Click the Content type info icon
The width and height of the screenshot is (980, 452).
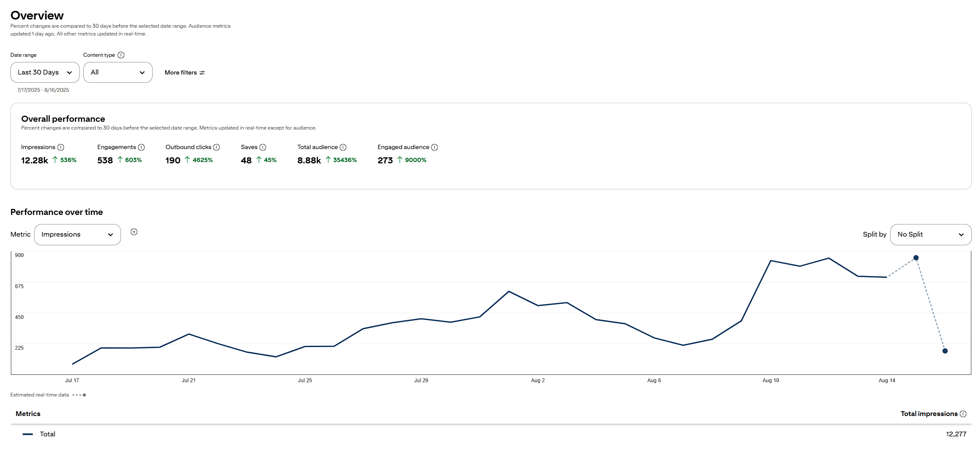tap(121, 55)
